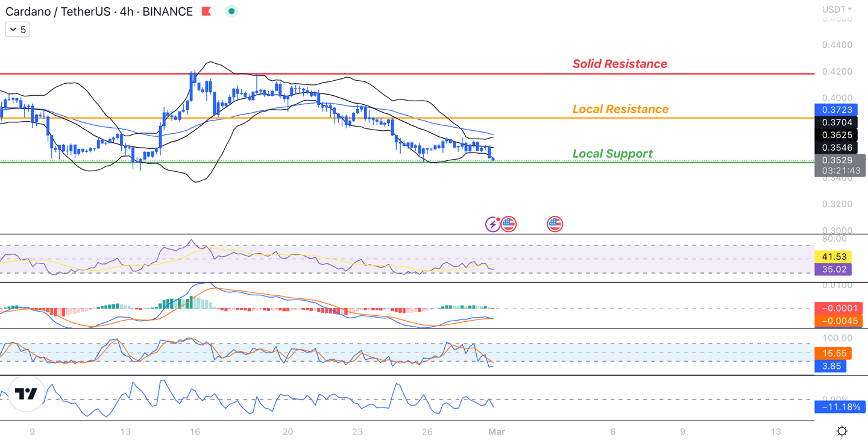Click the green market status dot
This screenshot has width=868, height=440.
pyautogui.click(x=231, y=11)
